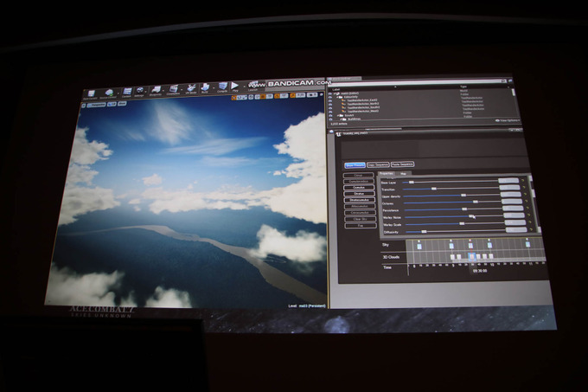Hide the TestRenderActor_West2 actor via eye
588x392 pixels.
point(330,112)
